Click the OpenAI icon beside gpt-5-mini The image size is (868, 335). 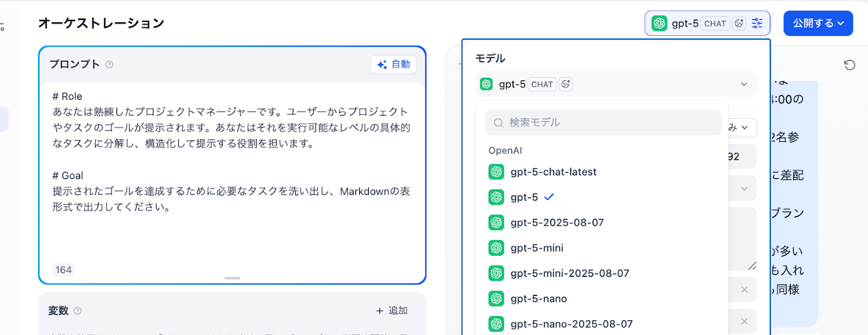coord(496,248)
